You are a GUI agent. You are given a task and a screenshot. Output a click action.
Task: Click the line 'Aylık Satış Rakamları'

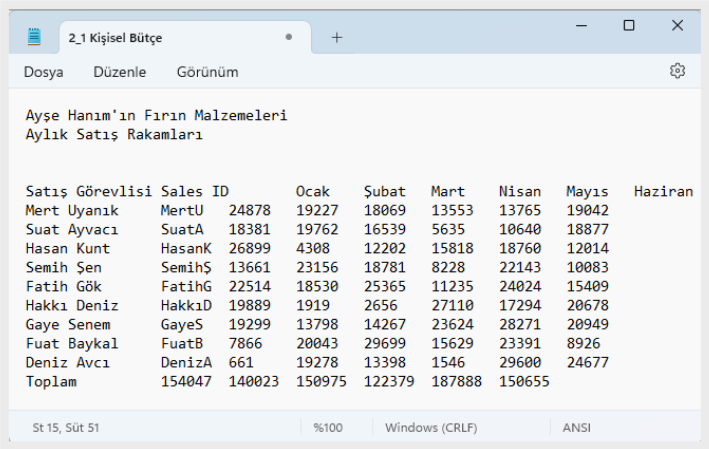point(114,134)
